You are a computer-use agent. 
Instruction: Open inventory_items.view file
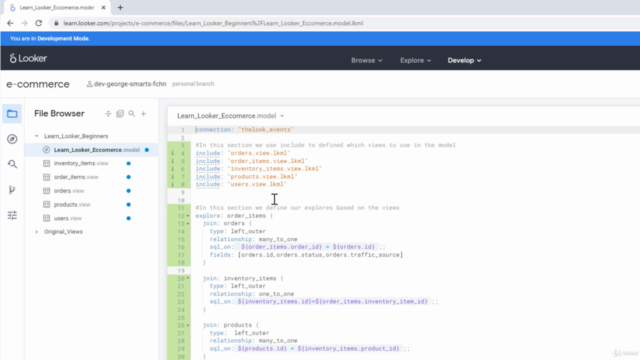[81, 163]
